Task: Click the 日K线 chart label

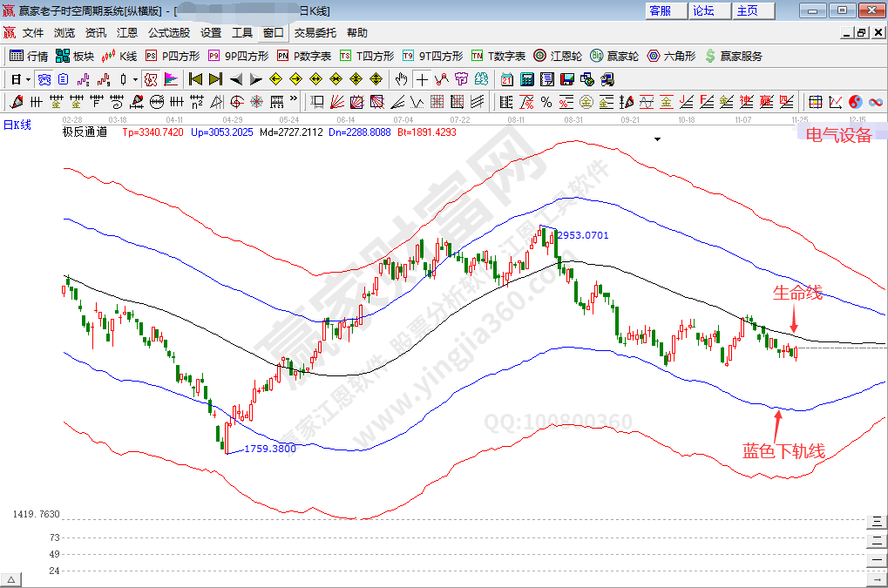Action: click(x=17, y=125)
